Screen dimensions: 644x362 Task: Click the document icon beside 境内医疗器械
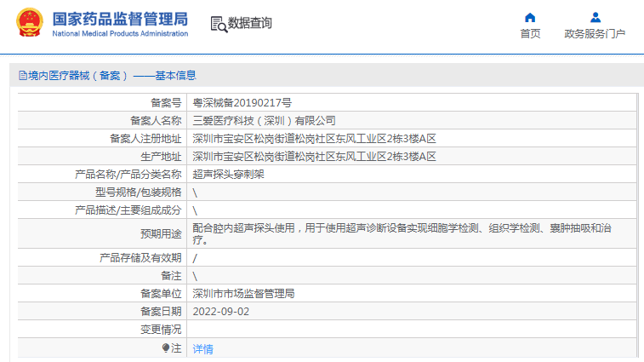click(23, 75)
